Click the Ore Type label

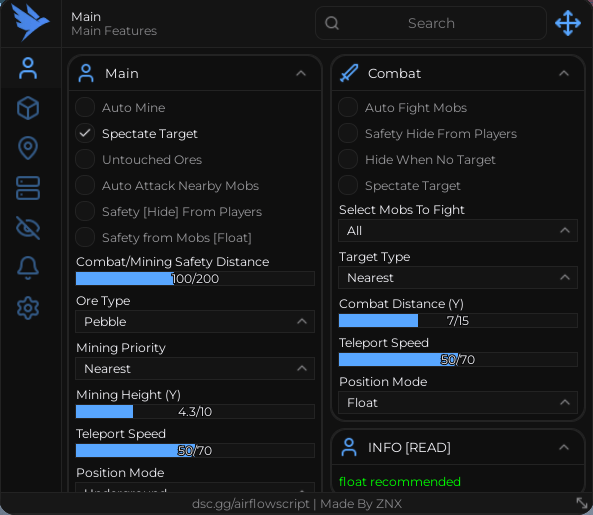103,301
